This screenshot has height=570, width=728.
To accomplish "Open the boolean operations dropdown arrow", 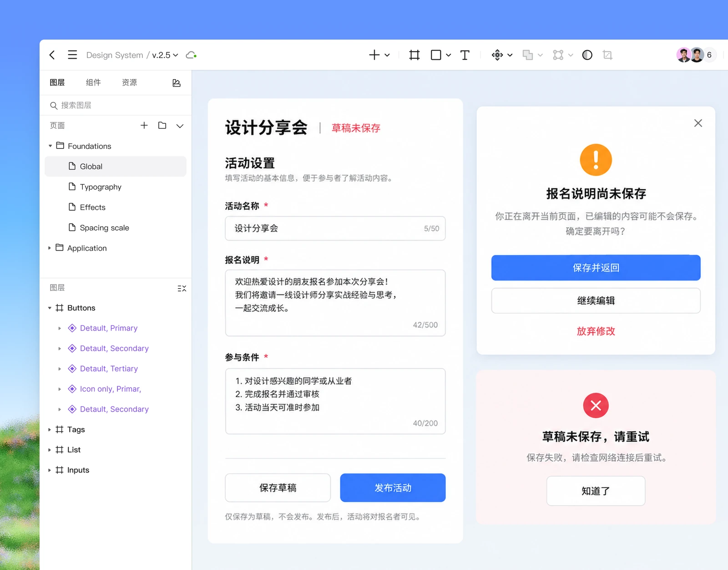I will 541,55.
